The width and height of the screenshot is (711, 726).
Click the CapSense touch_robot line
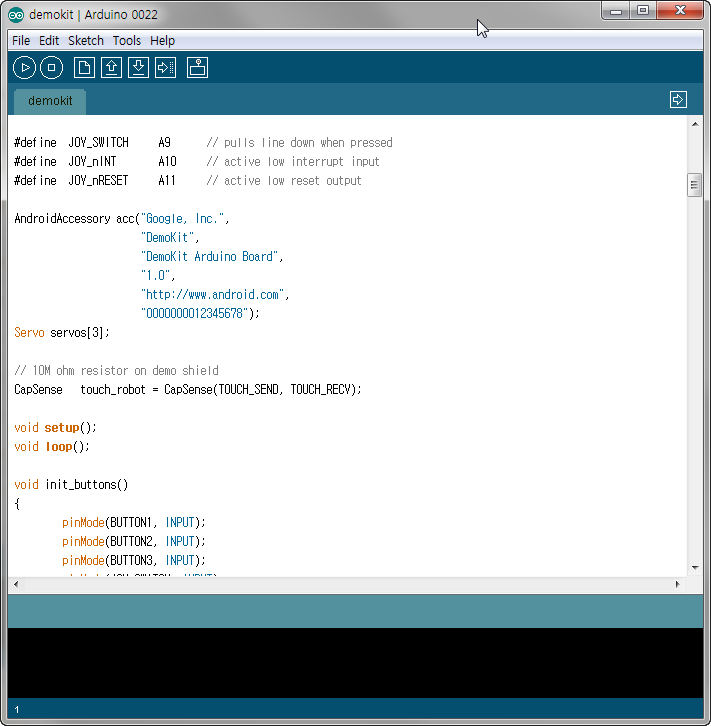point(187,389)
